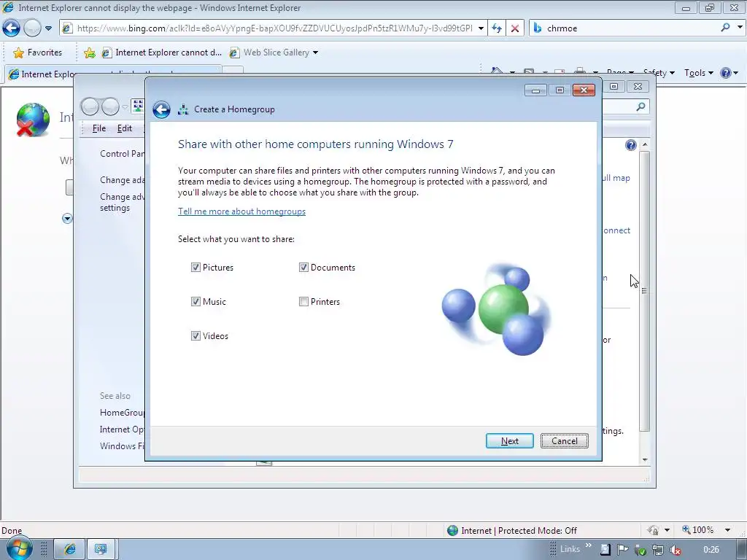747x560 pixels.
Task: Go back in Create a Homegroup wizard
Action: (x=161, y=109)
